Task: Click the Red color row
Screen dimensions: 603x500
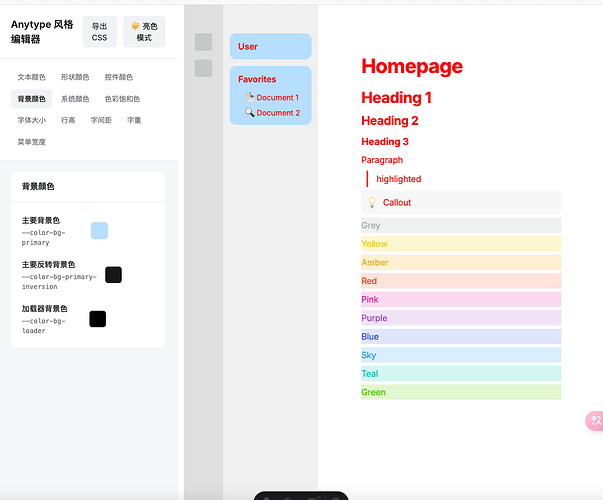Action: coord(461,281)
